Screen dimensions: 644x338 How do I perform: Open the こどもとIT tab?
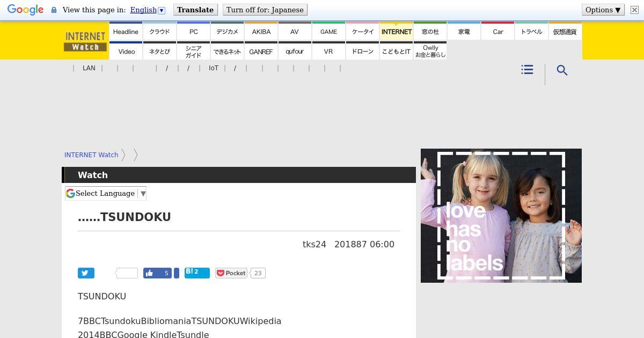pyautogui.click(x=396, y=51)
